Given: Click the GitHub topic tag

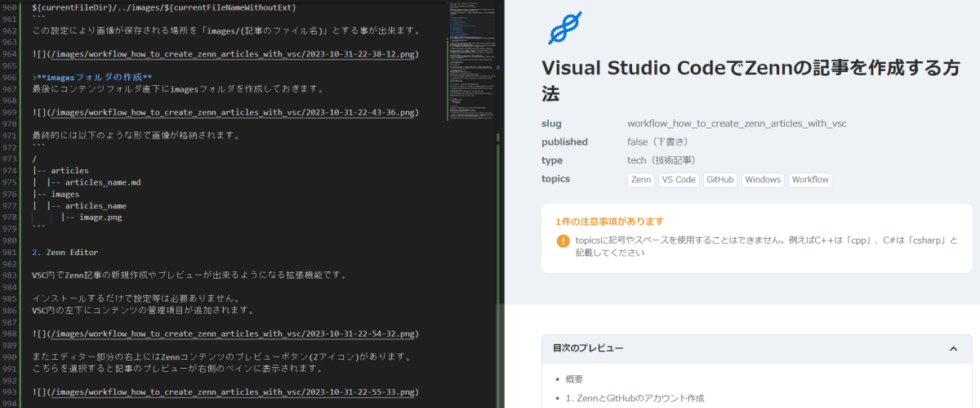Looking at the screenshot, I should pyautogui.click(x=719, y=180).
